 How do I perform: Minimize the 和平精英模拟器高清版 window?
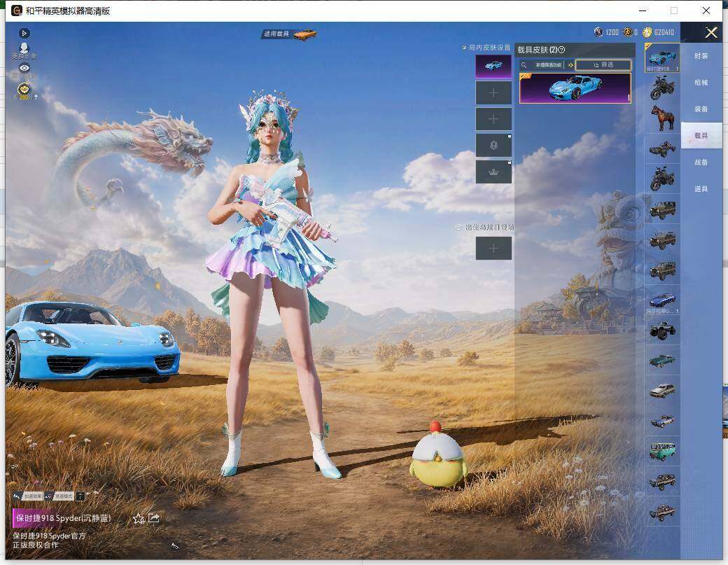(643, 11)
